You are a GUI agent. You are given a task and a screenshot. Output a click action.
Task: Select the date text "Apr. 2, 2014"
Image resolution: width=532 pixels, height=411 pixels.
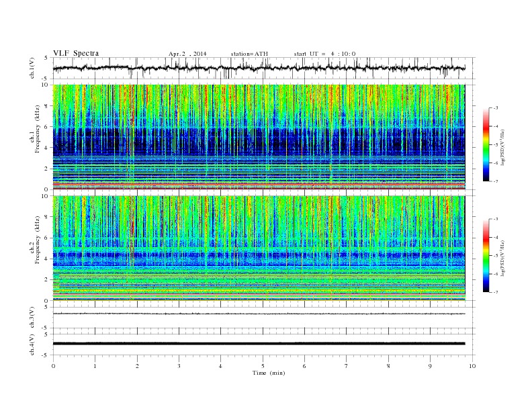(187, 54)
